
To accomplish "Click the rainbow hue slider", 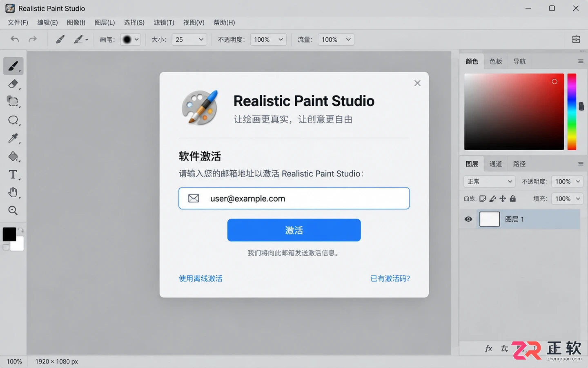I will click(572, 112).
